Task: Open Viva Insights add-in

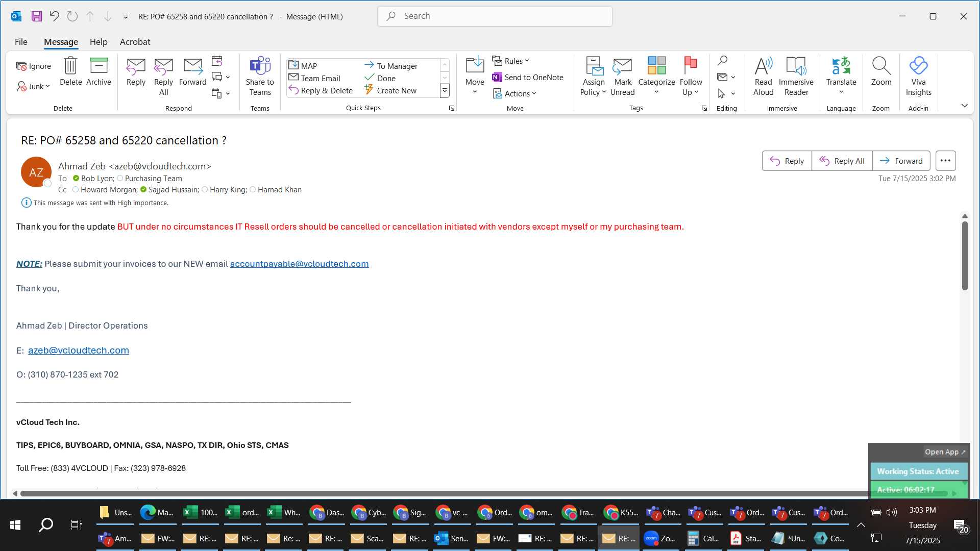Action: pyautogui.click(x=918, y=77)
